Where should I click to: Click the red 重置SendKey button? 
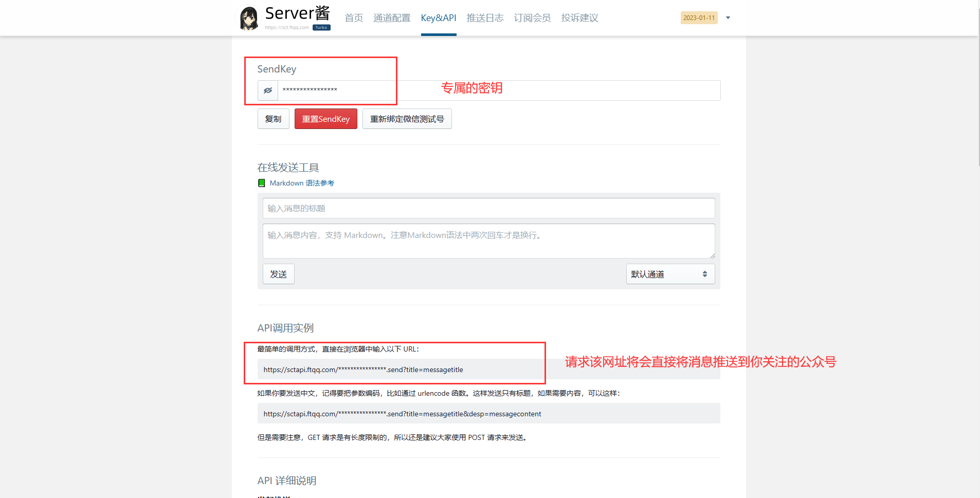point(326,119)
